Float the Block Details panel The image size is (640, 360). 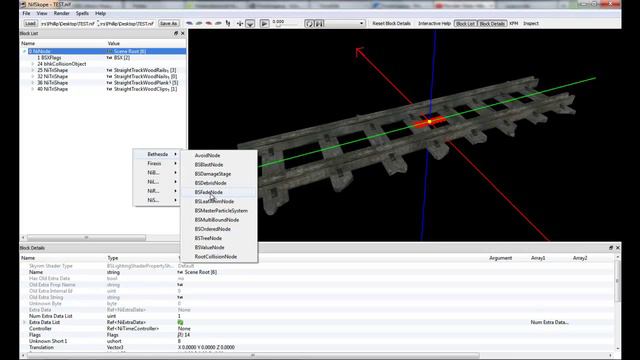click(611, 248)
